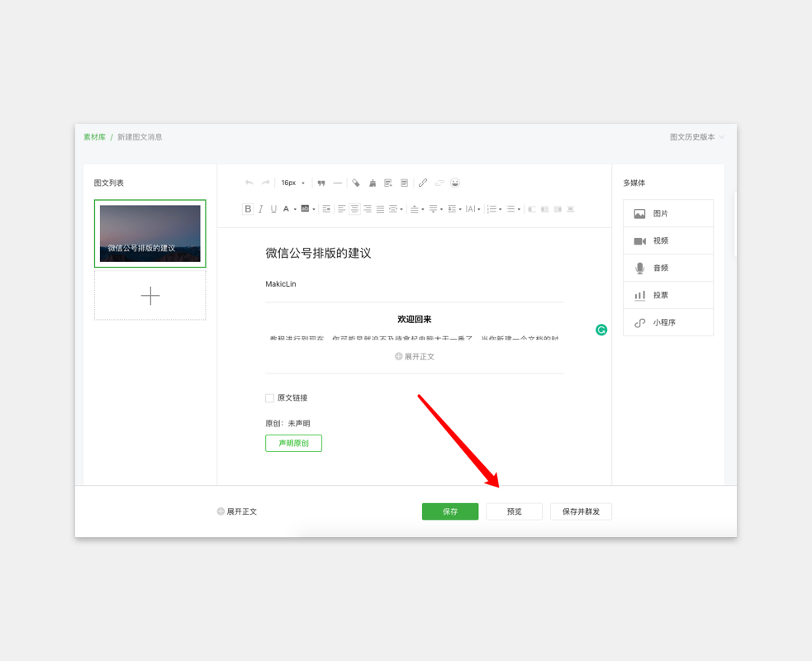Viewport: 812px width, 661px height.
Task: Insert a hyperlink using the link icon
Action: [x=423, y=183]
